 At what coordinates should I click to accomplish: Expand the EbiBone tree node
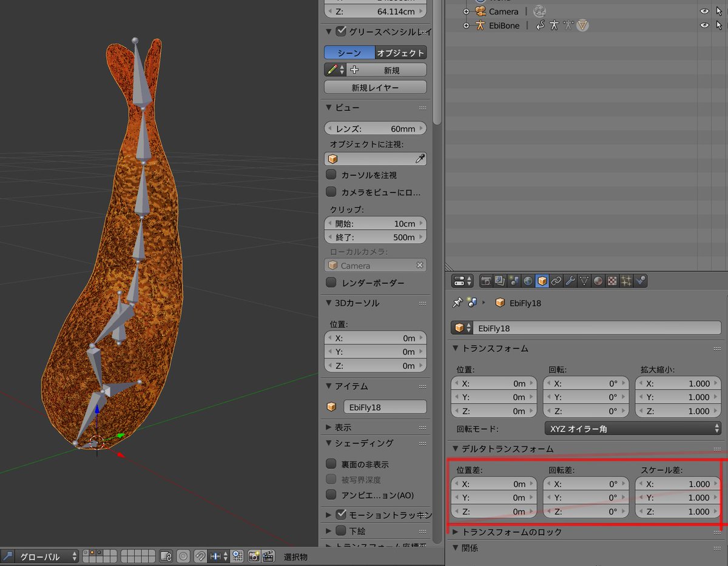pyautogui.click(x=466, y=25)
